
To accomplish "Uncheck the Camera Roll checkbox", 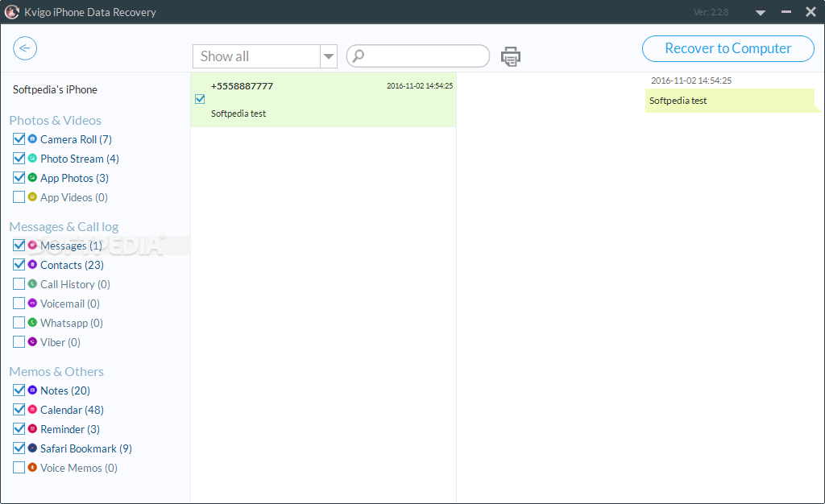I will tap(19, 138).
